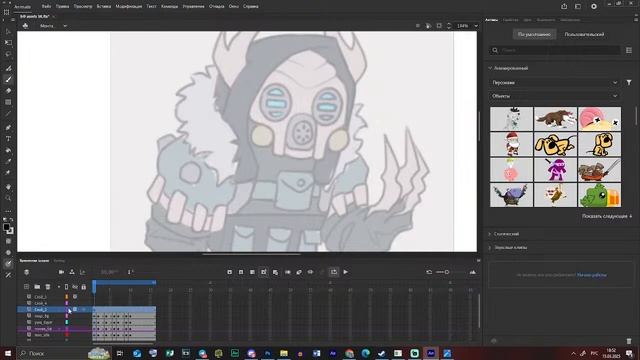Screen dimensions: 640x360
Task: Select the Lasso tool
Action: coord(8,54)
